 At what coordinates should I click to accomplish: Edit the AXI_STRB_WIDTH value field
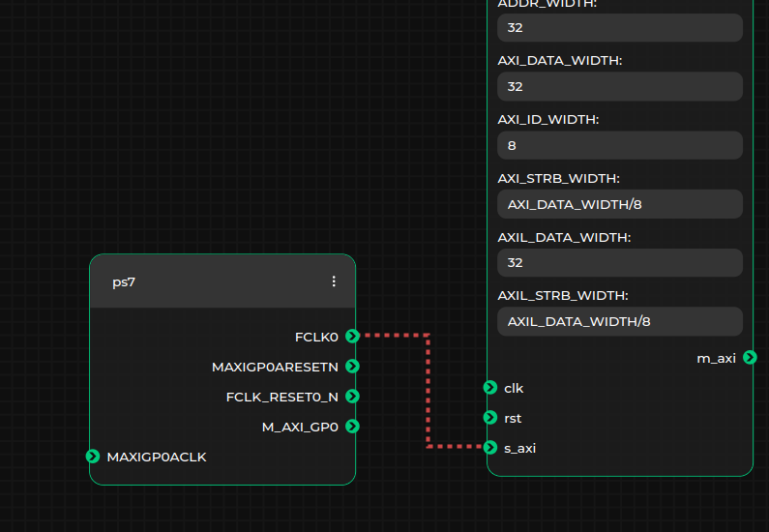(620, 204)
